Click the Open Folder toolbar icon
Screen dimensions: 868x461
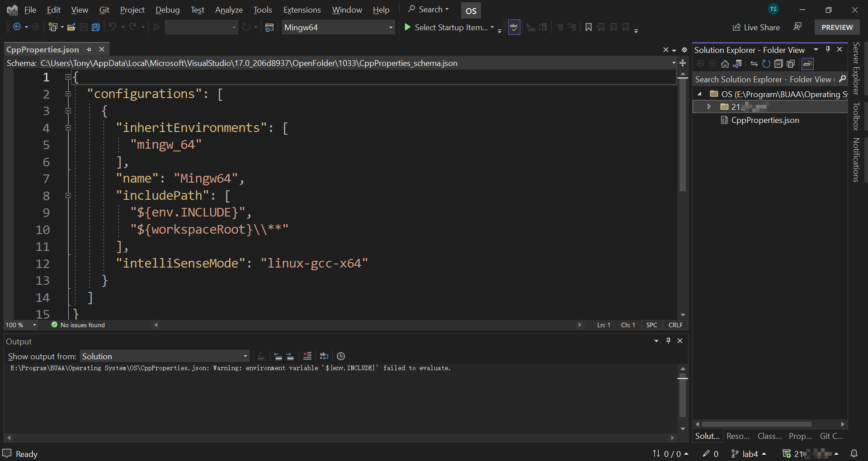point(71,28)
